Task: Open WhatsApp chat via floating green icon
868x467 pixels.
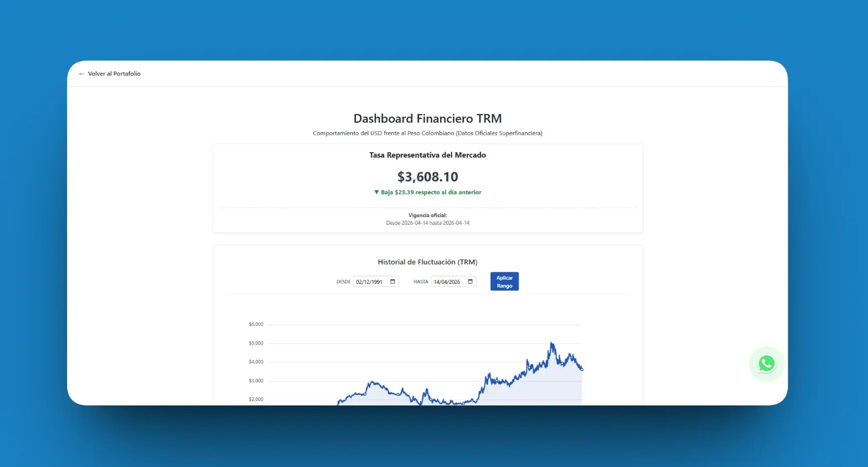Action: pos(766,364)
